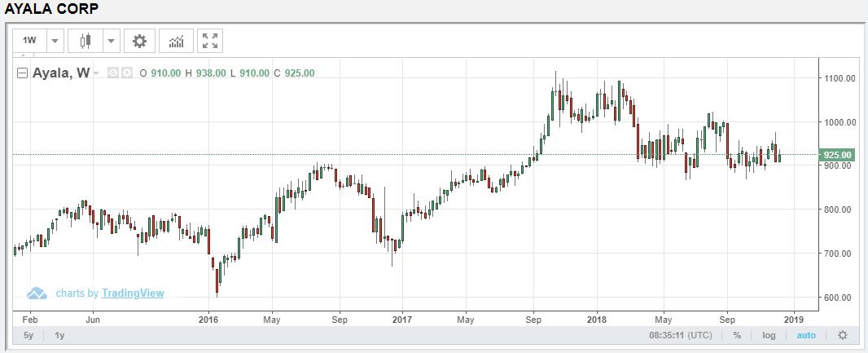868x353 pixels.
Task: Click the 925.00 current price label
Action: [838, 154]
